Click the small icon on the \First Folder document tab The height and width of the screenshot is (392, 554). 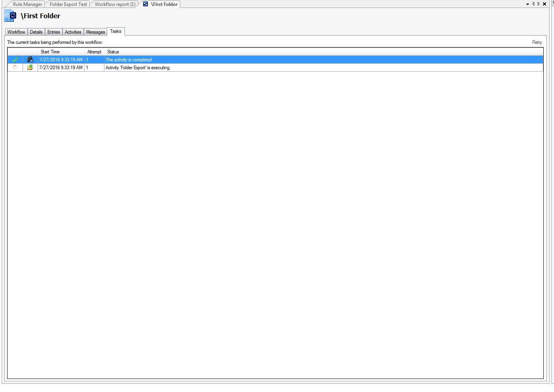(146, 4)
